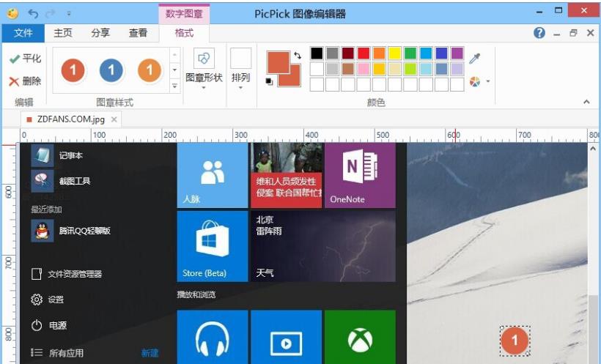
Task: Select the eyedropper color picker tool
Action: (x=474, y=59)
